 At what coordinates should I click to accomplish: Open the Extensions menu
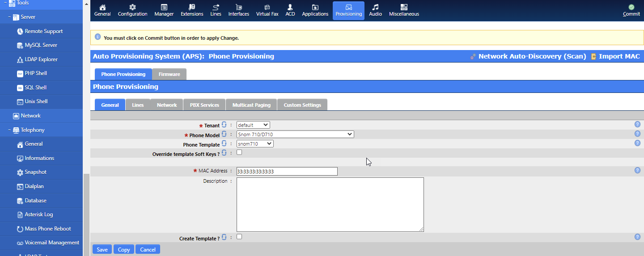pos(192,10)
